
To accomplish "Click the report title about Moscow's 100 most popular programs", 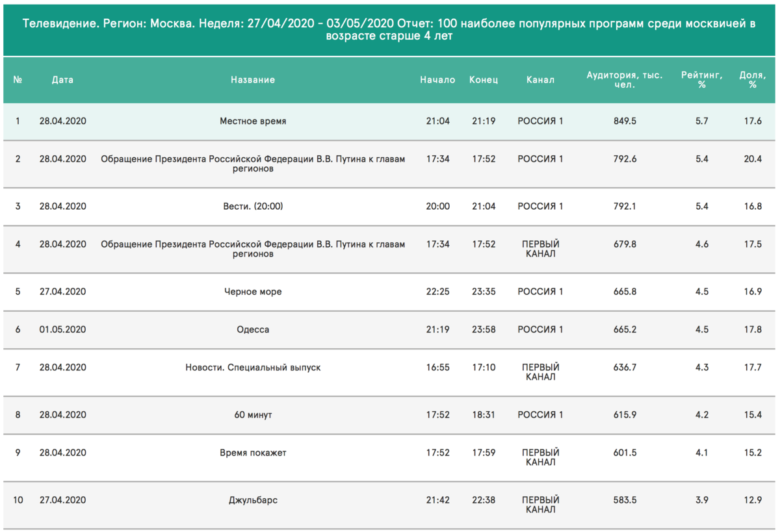I will point(389,30).
